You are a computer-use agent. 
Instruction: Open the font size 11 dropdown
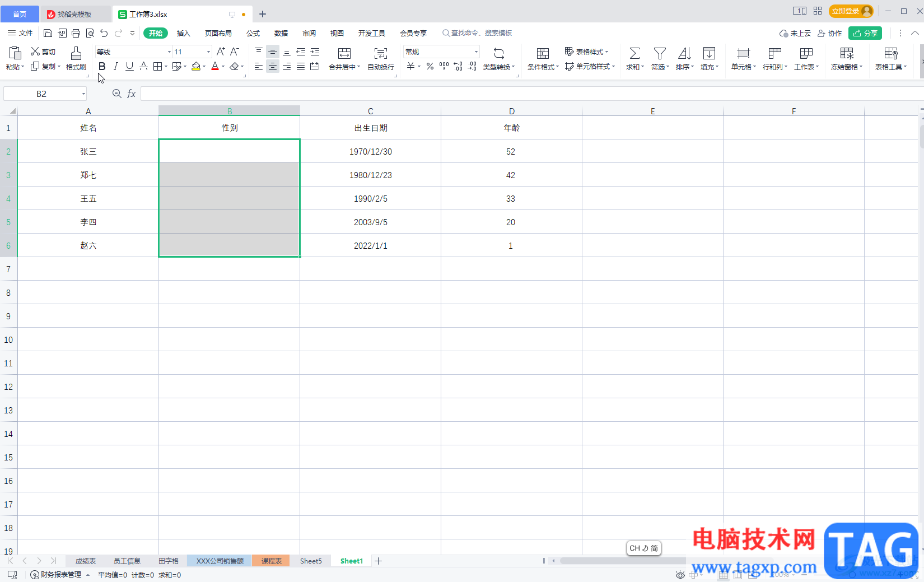pos(208,52)
